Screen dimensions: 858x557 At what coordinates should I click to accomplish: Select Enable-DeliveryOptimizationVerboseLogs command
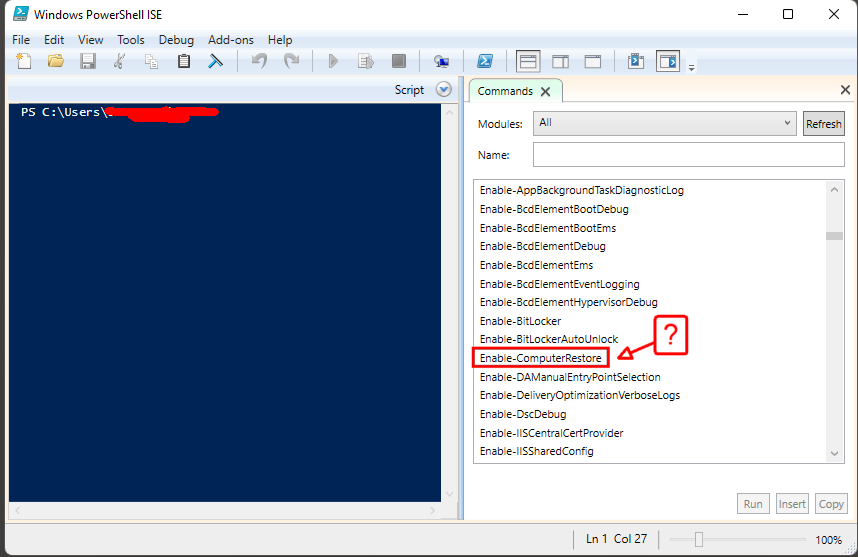(x=580, y=395)
